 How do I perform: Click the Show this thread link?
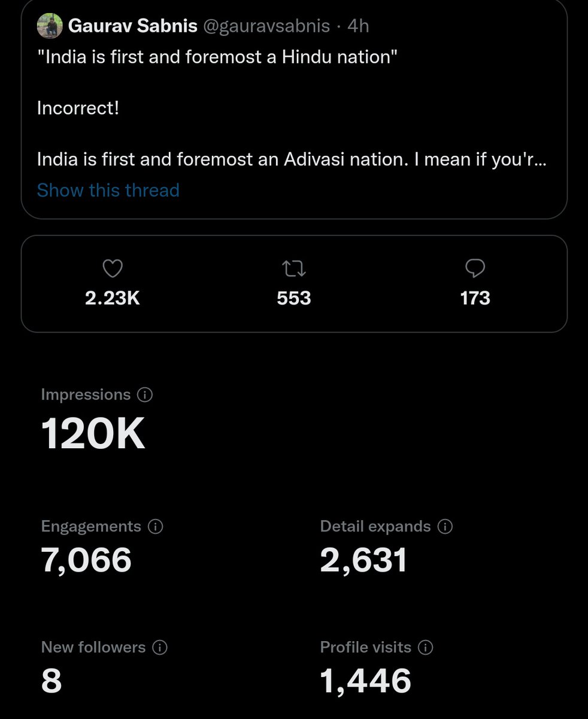pyautogui.click(x=108, y=190)
